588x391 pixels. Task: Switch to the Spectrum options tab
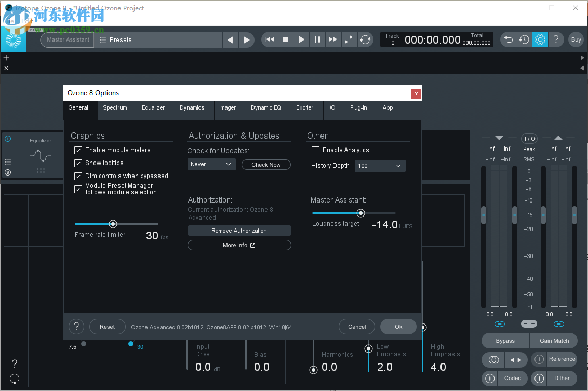[115, 108]
